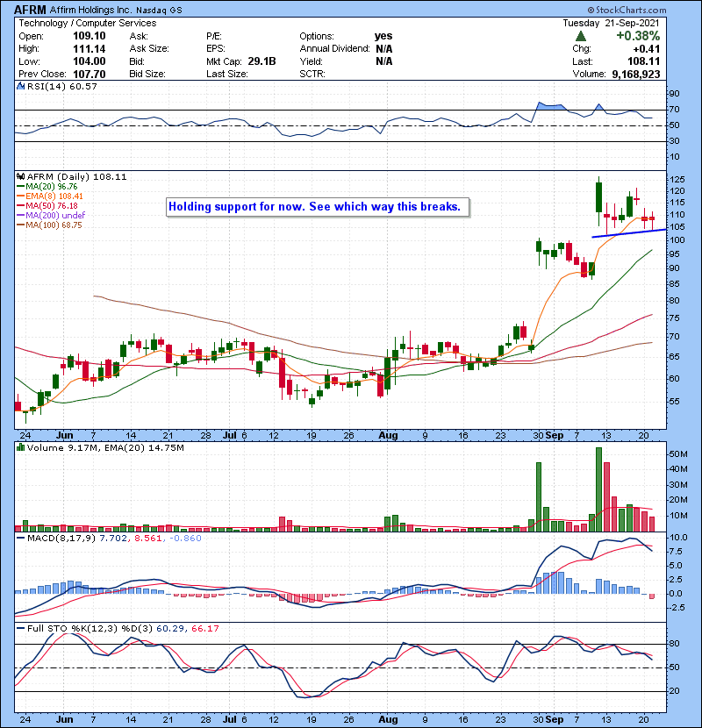This screenshot has width=702, height=728.
Task: Click the orange EMA(8) legend dash
Action: (20, 196)
